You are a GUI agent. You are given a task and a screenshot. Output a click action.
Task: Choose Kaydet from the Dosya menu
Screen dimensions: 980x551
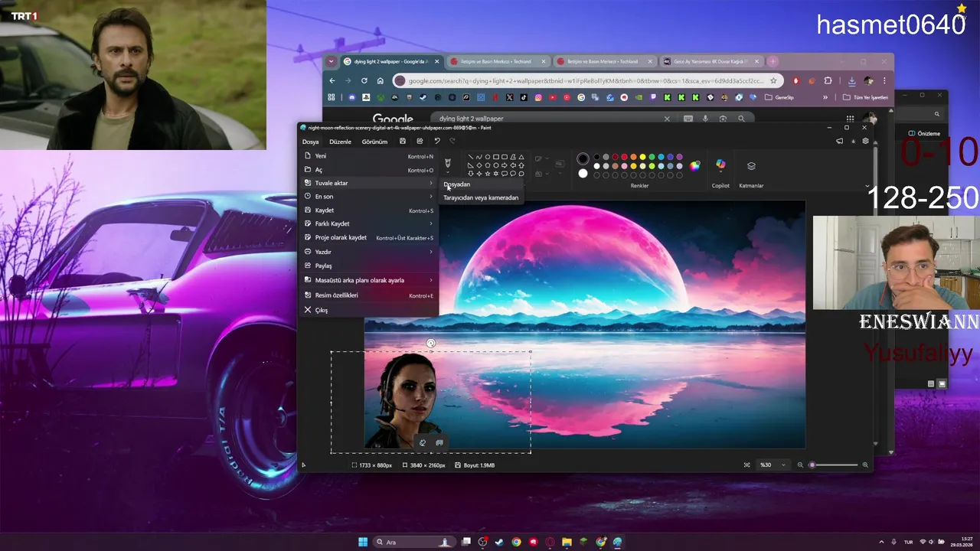click(x=368, y=210)
